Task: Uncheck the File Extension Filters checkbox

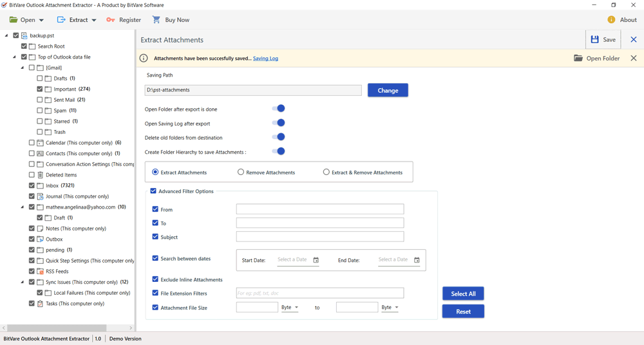Action: [155, 293]
